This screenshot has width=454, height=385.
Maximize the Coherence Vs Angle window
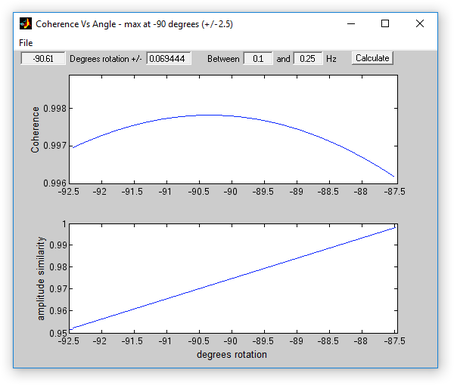tap(385, 24)
